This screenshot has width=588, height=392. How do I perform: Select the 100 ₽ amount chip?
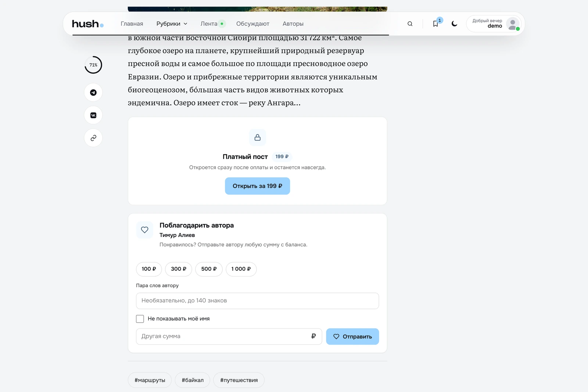click(x=149, y=269)
